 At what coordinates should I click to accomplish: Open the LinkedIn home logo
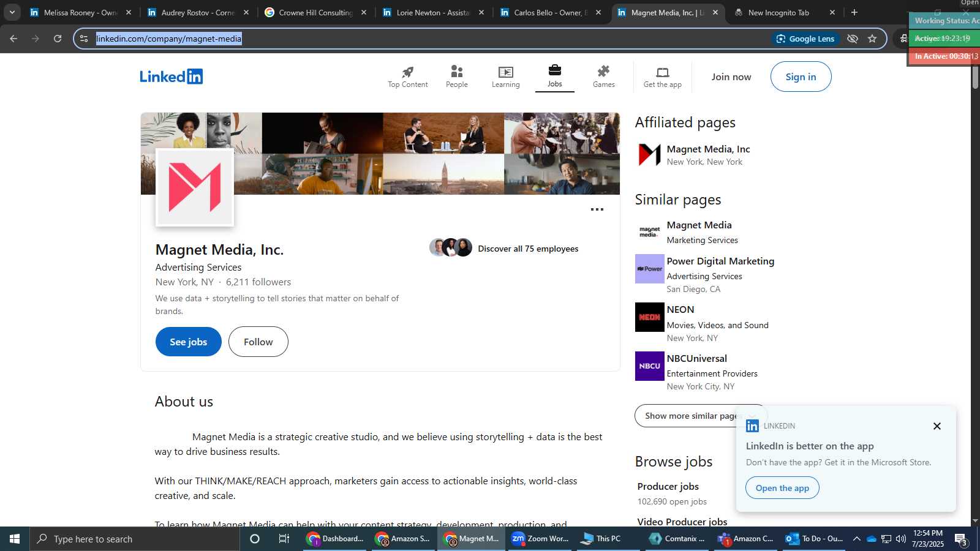[x=171, y=77]
